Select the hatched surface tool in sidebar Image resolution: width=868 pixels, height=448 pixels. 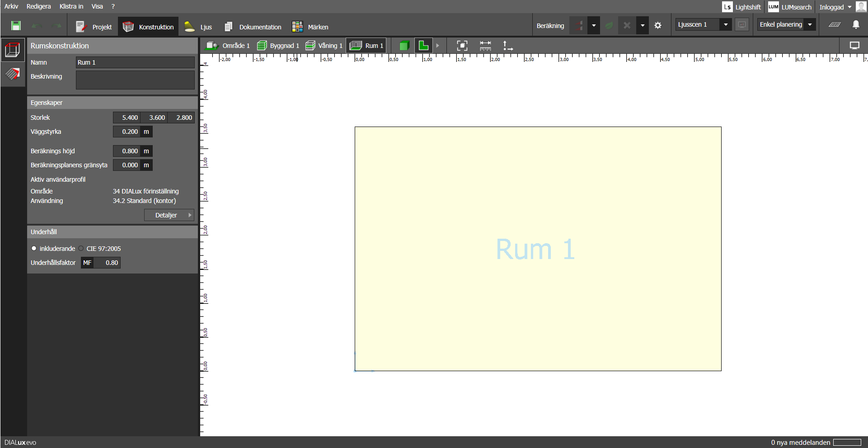pyautogui.click(x=12, y=74)
